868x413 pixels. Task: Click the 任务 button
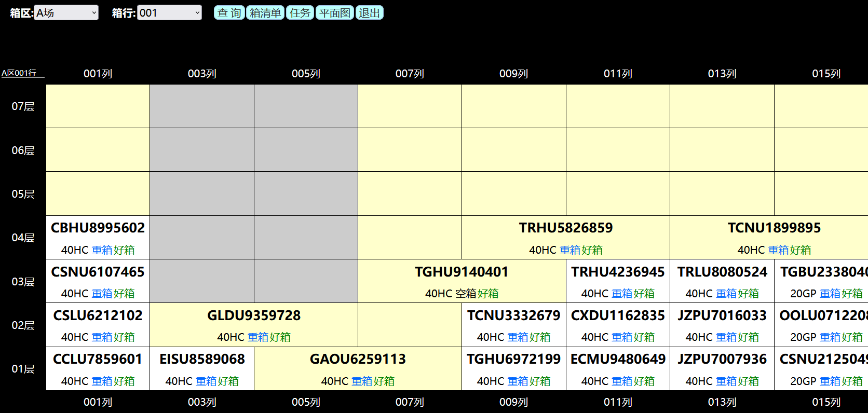[x=300, y=13]
